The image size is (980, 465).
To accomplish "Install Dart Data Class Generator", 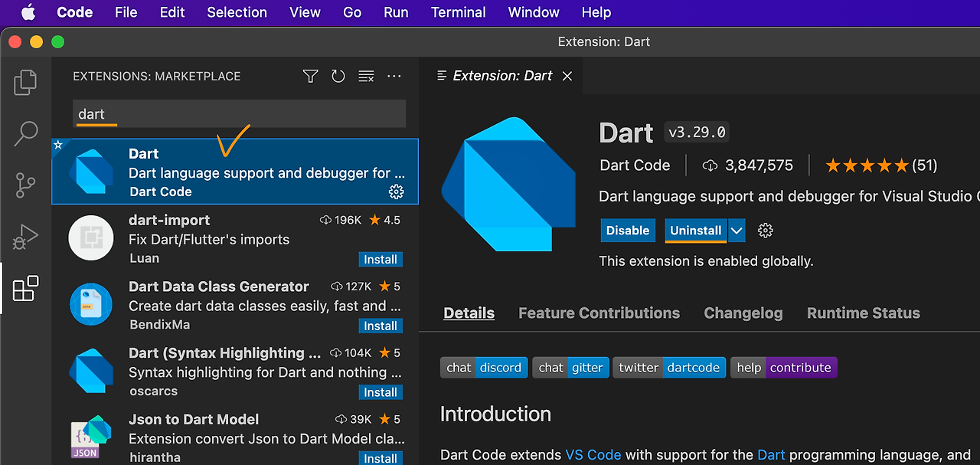I will pyautogui.click(x=381, y=326).
